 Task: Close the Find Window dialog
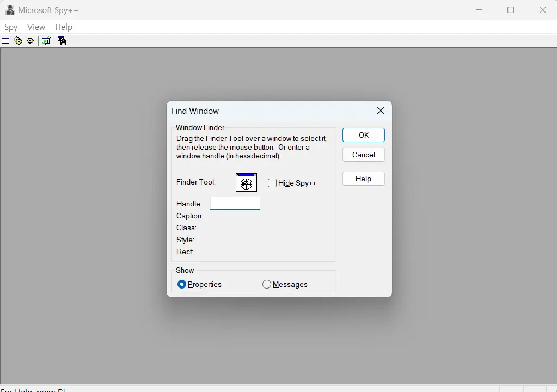click(381, 111)
